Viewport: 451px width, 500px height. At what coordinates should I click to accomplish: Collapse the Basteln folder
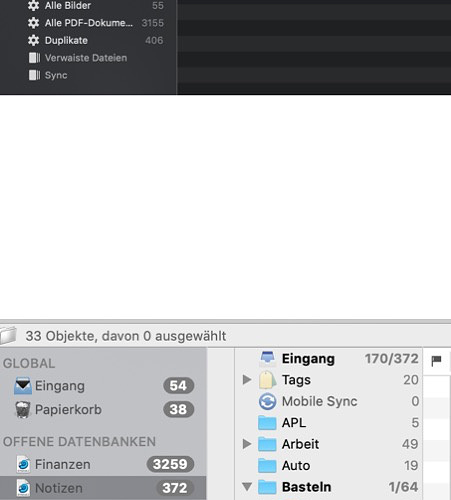pyautogui.click(x=247, y=487)
